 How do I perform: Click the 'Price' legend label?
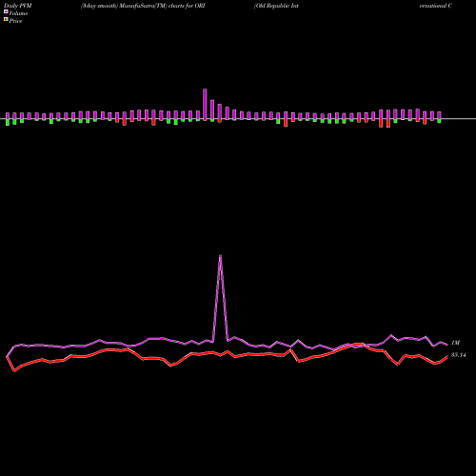(15, 21)
